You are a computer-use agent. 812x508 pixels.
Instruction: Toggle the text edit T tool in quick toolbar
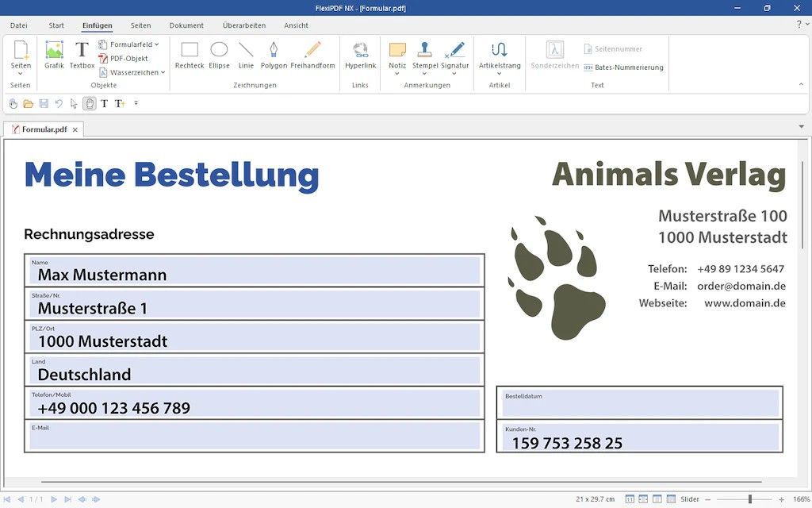[x=104, y=103]
